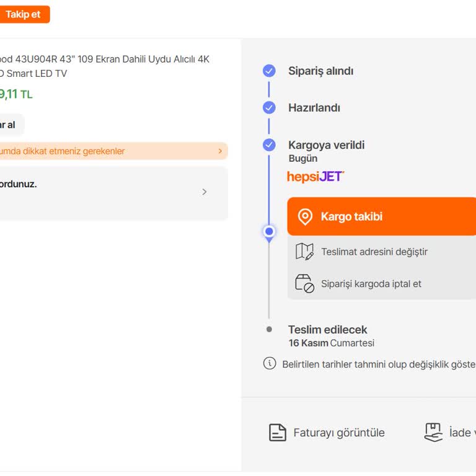Select the Kargoya verildi step checkmark
The width and height of the screenshot is (476, 476).
point(269,145)
